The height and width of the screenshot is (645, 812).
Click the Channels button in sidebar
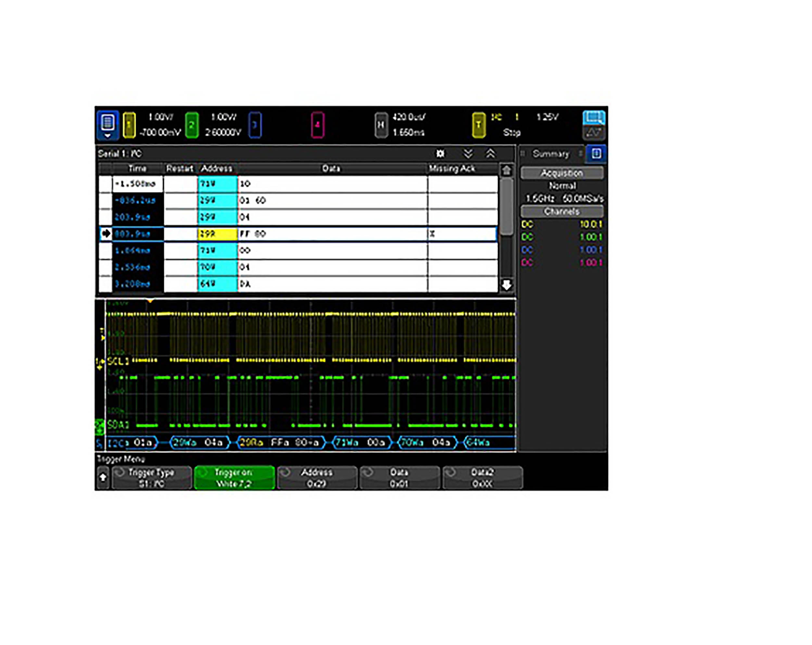click(x=562, y=211)
